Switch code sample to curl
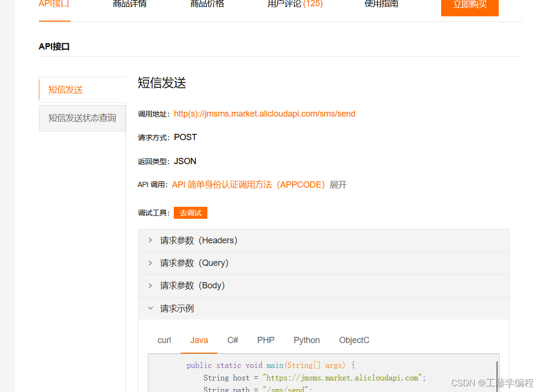The height and width of the screenshot is (392, 541). click(x=164, y=340)
